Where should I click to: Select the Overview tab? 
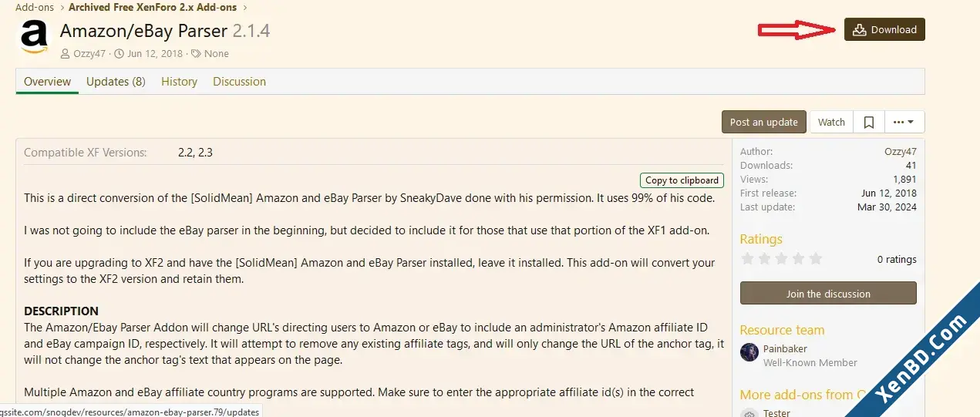pyautogui.click(x=47, y=82)
